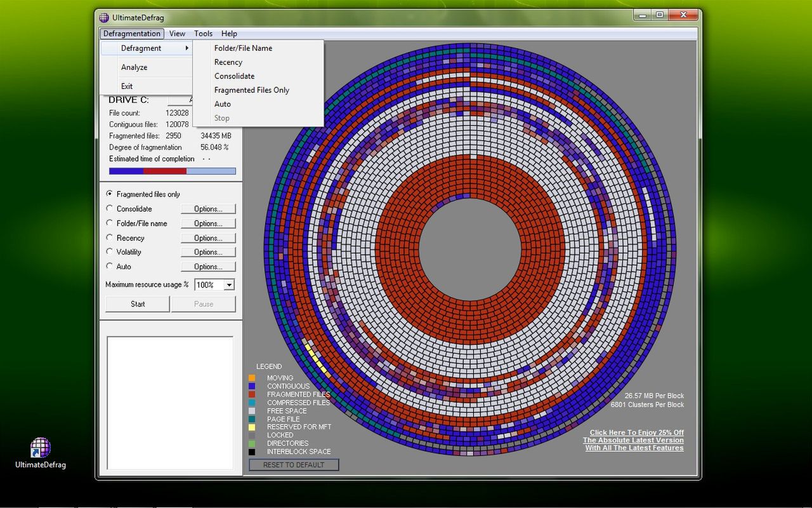This screenshot has width=812, height=508.
Task: Click the DRIVE C: label
Action: [x=129, y=100]
